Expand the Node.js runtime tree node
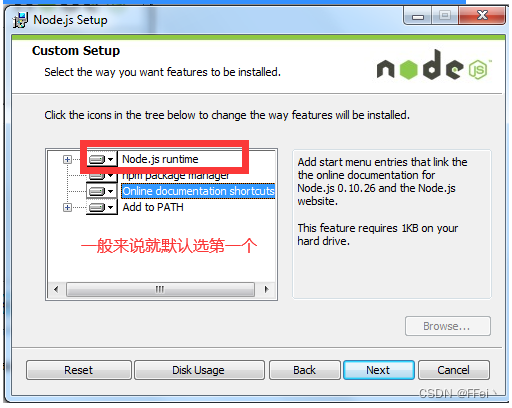This screenshot has width=512, height=408. click(67, 159)
